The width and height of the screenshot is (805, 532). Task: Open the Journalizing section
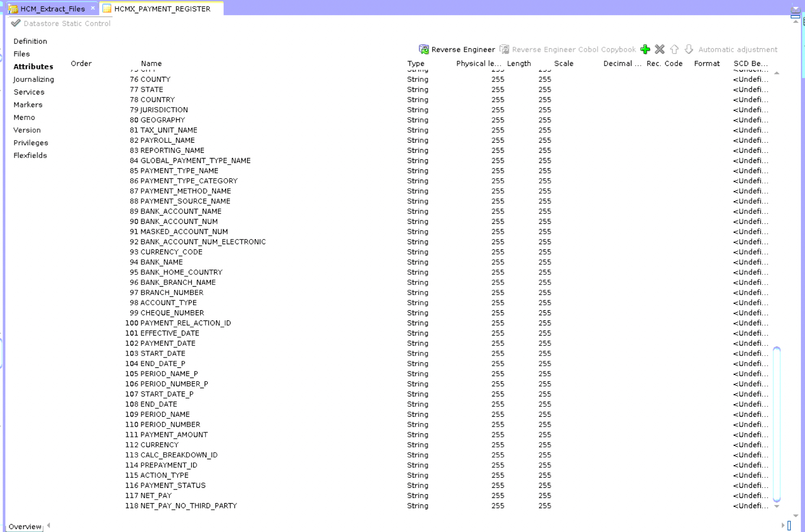coord(33,79)
